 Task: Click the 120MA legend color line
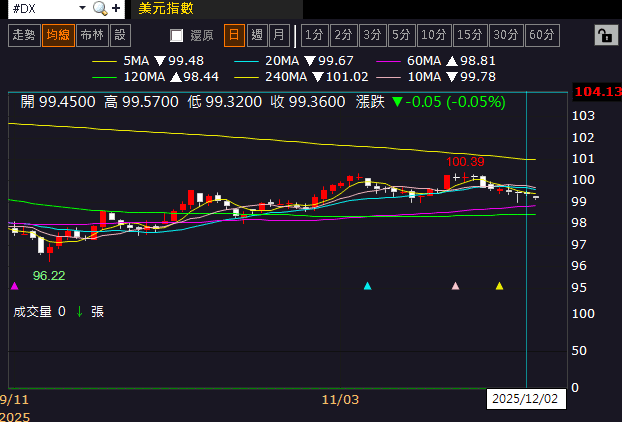point(104,77)
